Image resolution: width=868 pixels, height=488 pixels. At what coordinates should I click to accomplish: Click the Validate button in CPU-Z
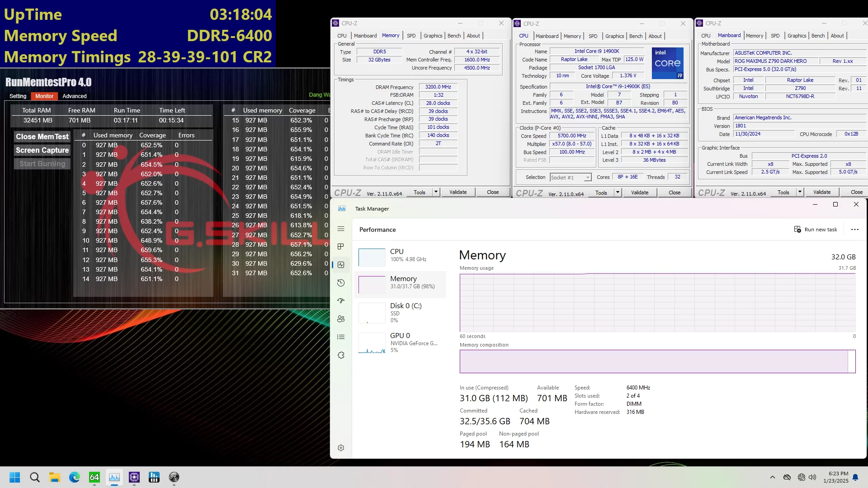click(458, 192)
